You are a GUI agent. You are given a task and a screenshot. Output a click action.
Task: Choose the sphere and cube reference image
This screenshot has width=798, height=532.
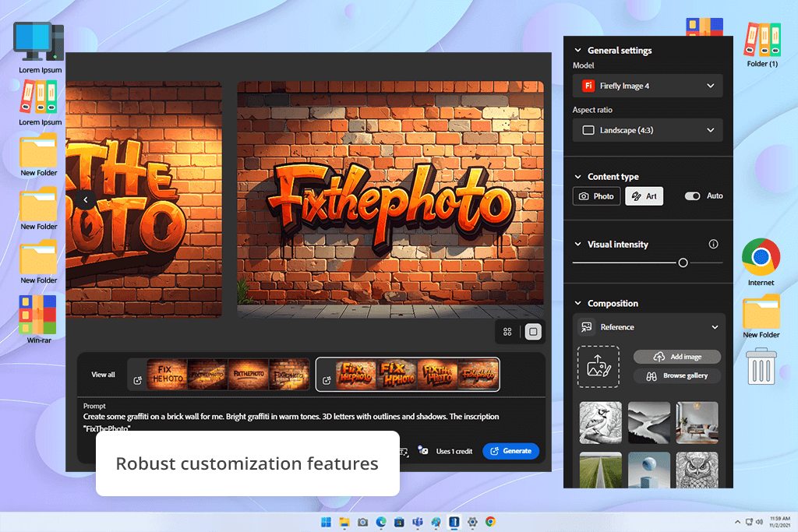click(x=649, y=470)
